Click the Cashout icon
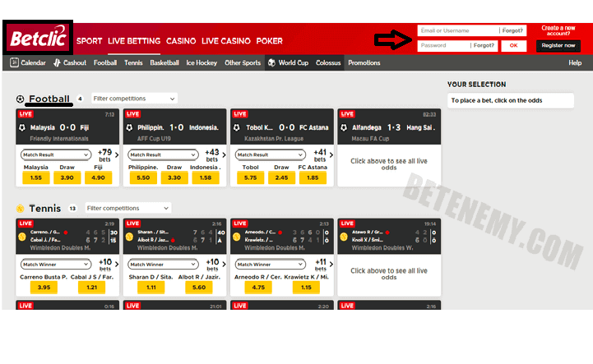 (x=57, y=62)
